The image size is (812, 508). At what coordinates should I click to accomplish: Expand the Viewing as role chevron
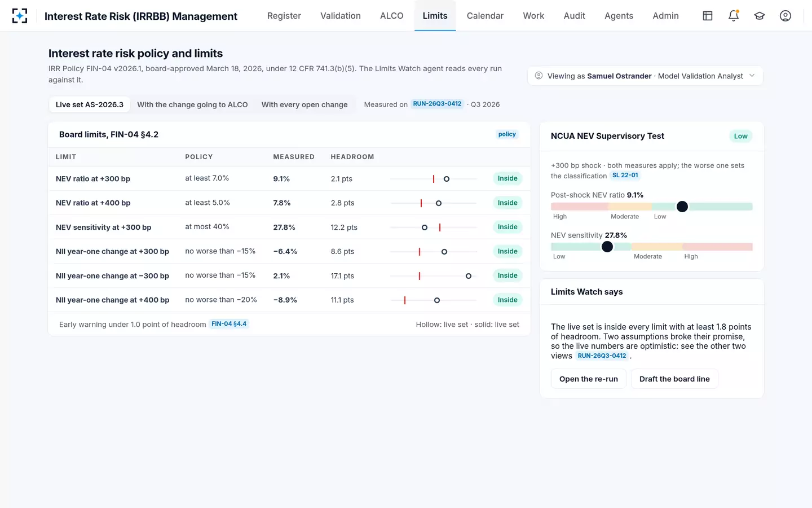click(x=752, y=76)
